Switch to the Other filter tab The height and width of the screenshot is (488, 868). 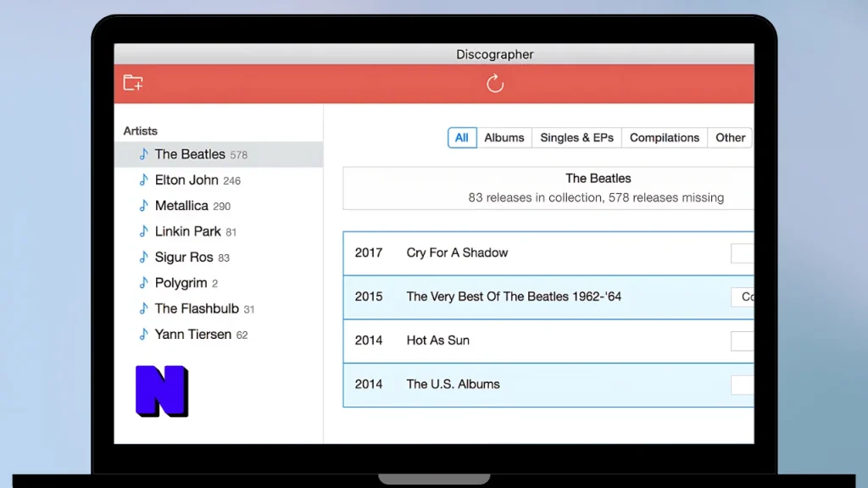pyautogui.click(x=730, y=138)
